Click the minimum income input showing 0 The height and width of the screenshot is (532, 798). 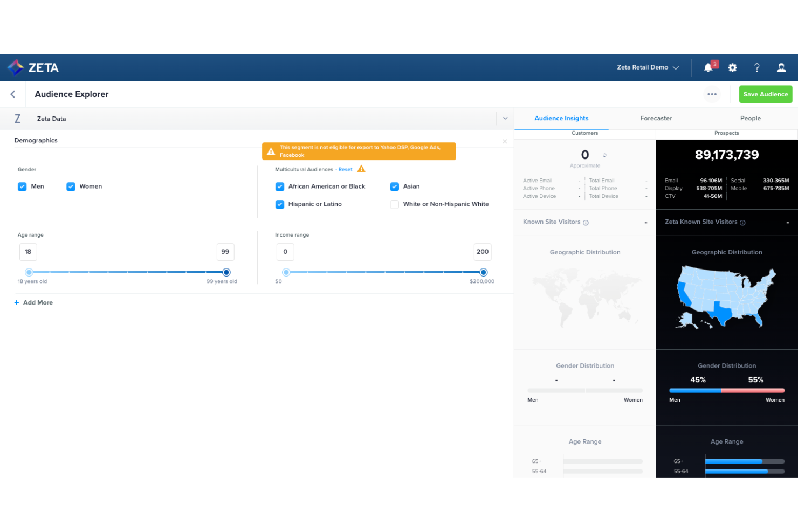click(x=285, y=252)
